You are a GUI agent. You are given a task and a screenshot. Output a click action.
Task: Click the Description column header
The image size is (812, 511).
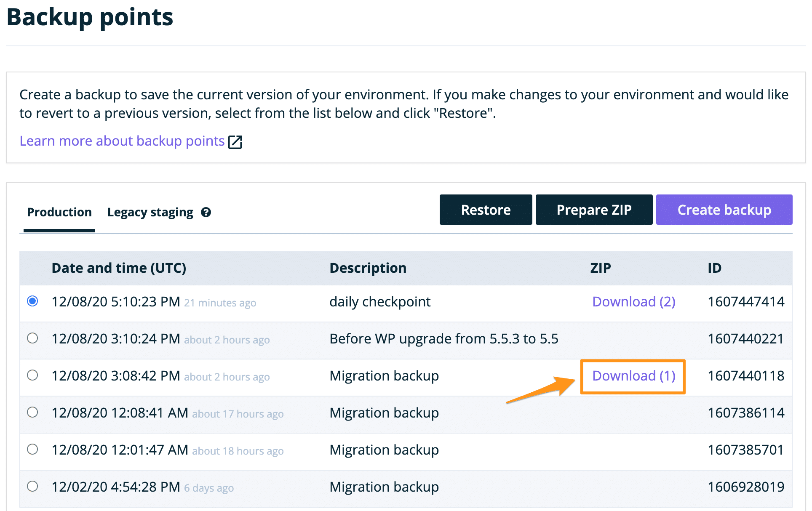[x=368, y=268]
